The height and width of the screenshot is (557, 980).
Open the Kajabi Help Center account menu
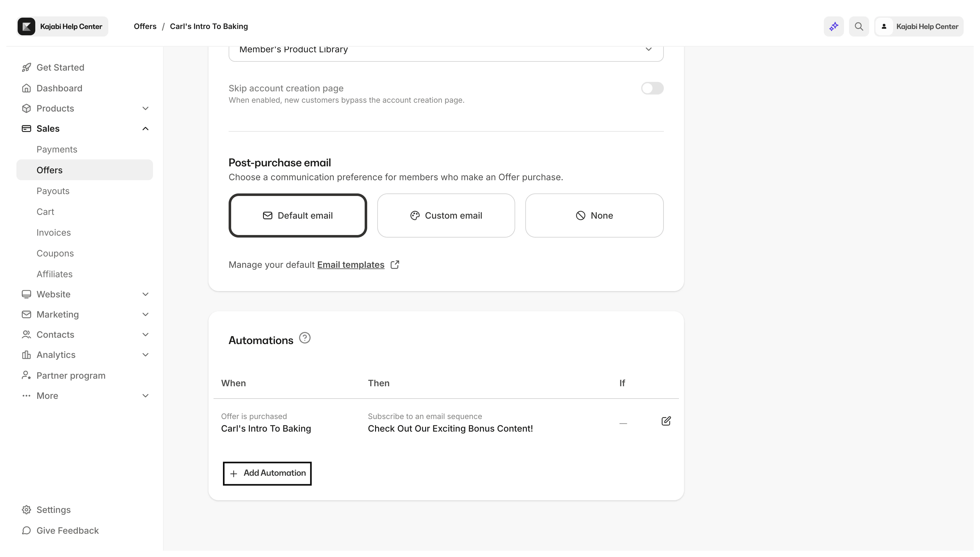point(919,26)
